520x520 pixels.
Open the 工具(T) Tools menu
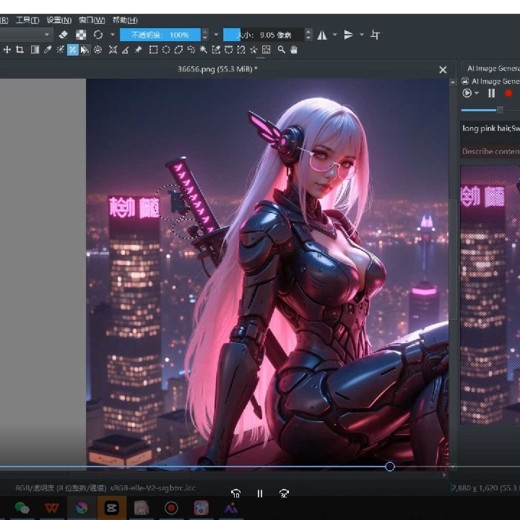(27, 20)
